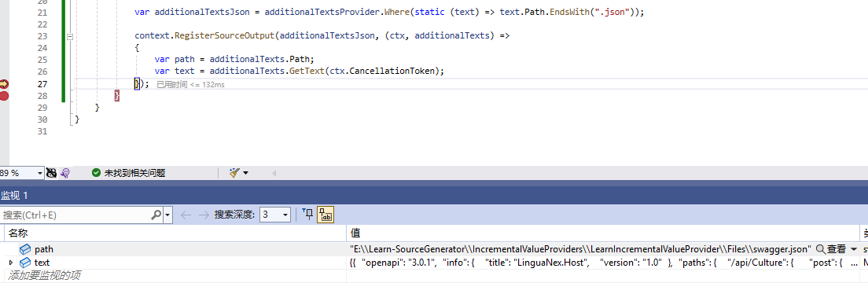Click the search back arrow in Watch panel
Screen dimensions: 868x283
tap(186, 215)
